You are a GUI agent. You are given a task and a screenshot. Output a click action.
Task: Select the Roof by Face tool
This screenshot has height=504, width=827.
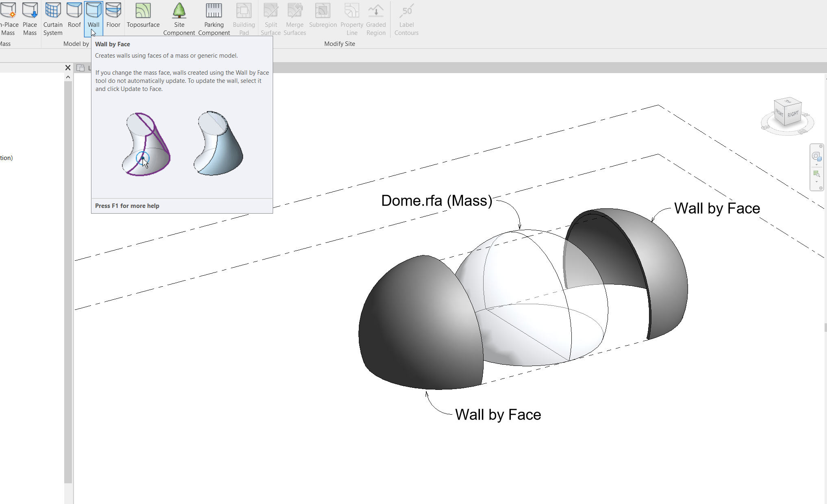click(x=74, y=18)
